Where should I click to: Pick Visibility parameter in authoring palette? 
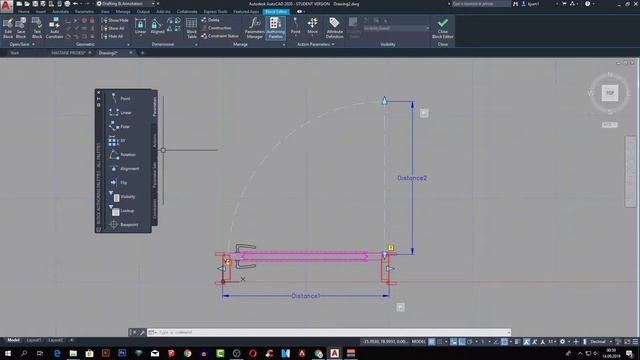(x=122, y=197)
